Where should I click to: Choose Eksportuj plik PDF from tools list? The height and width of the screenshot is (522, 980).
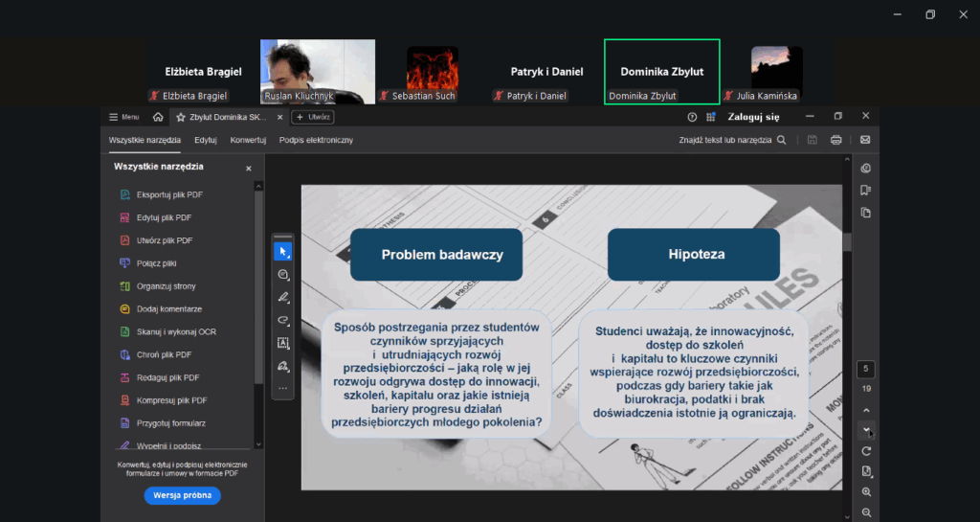169,195
